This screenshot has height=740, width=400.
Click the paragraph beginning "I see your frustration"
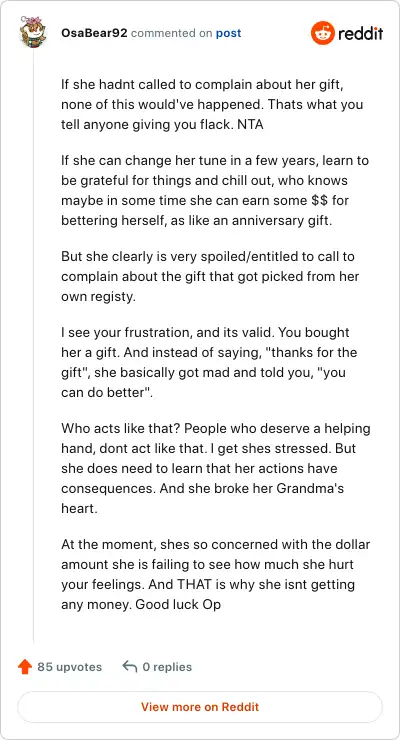click(209, 362)
